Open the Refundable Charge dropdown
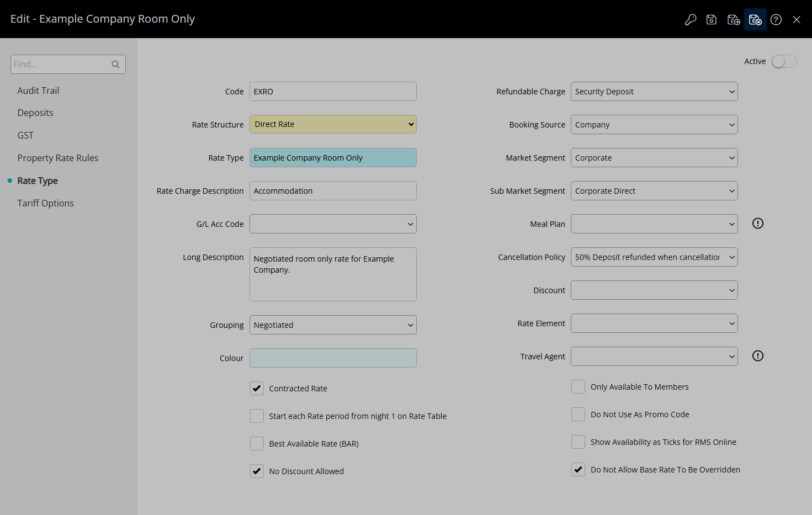The image size is (812, 515). pos(654,92)
